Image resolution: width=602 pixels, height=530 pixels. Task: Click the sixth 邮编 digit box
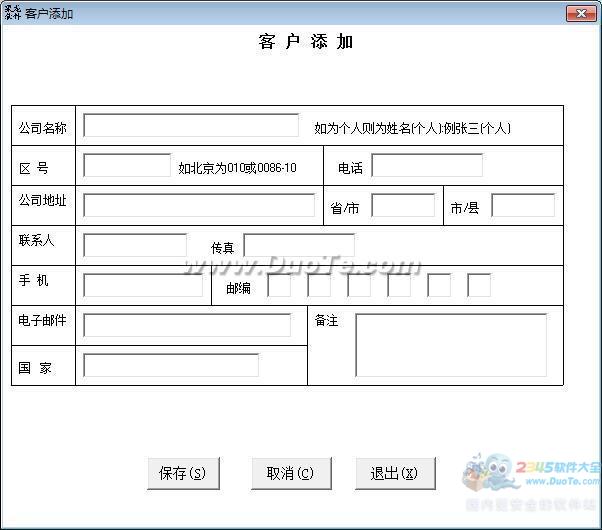click(479, 285)
